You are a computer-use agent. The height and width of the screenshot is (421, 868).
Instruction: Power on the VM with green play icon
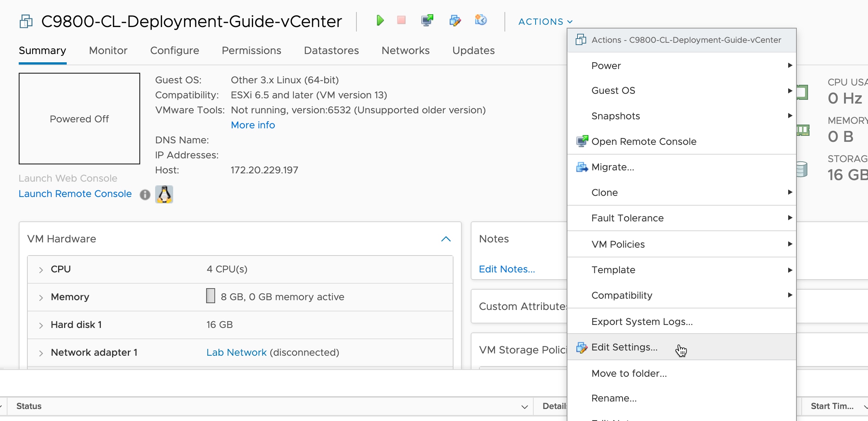[380, 20]
